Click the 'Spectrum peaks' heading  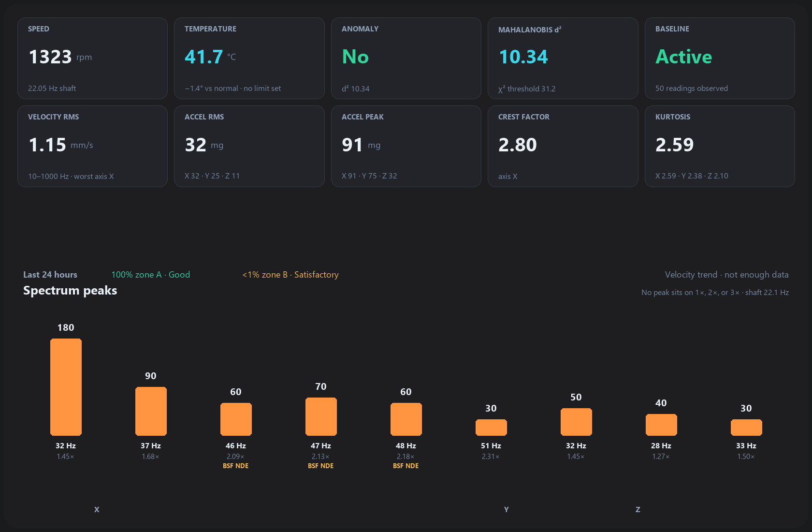[x=70, y=290]
